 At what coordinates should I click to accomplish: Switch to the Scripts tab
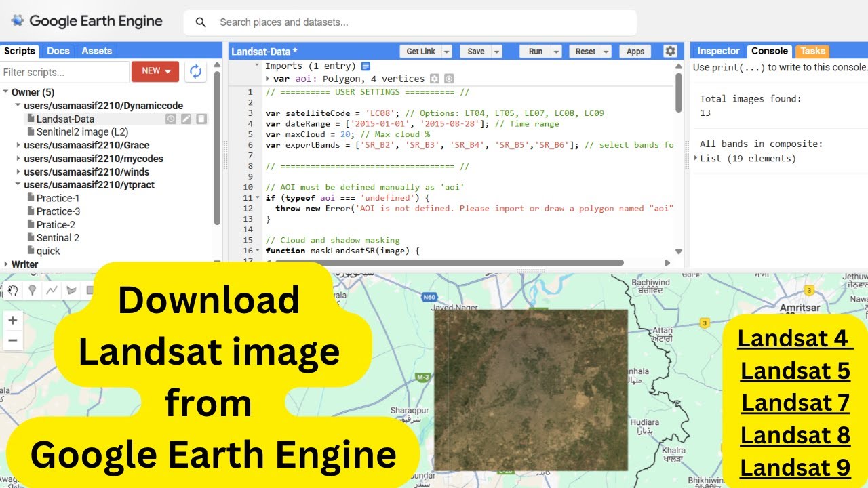tap(19, 51)
